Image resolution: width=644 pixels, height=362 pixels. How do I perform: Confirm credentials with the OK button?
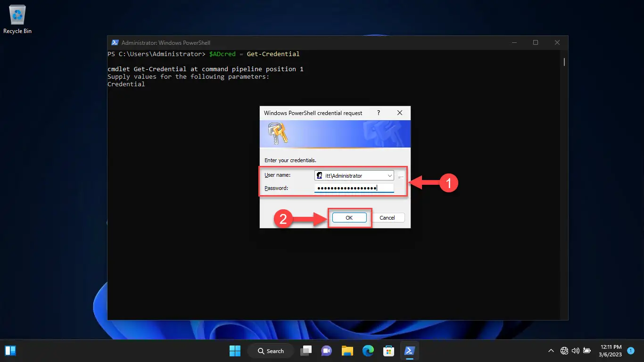[349, 218]
